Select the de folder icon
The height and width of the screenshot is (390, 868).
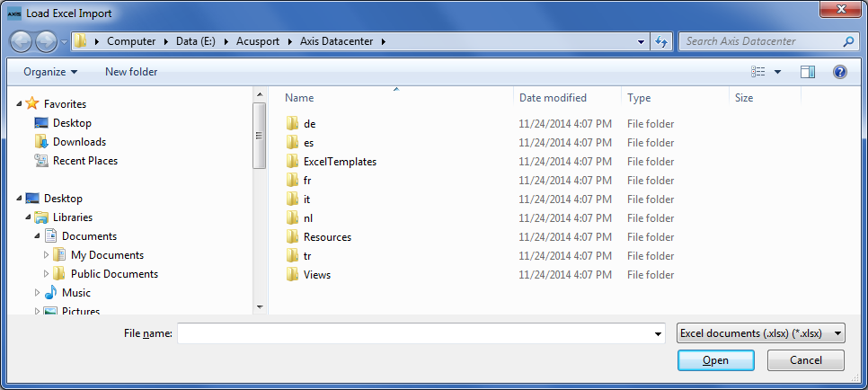click(x=292, y=123)
